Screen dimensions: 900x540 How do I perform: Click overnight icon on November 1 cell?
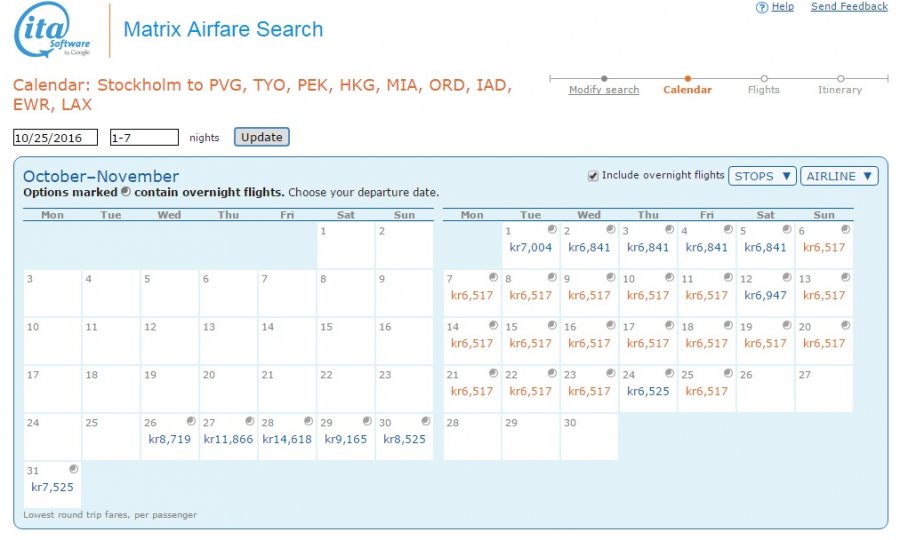coord(553,229)
